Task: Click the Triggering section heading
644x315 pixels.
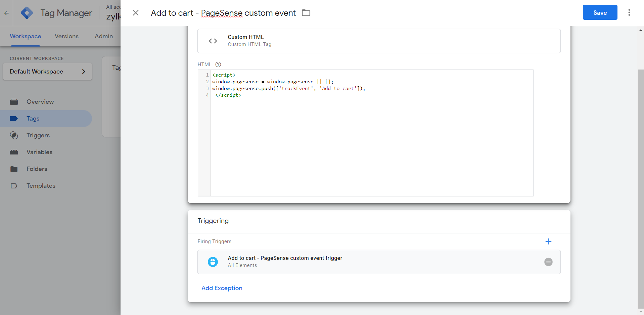Action: 213,221
